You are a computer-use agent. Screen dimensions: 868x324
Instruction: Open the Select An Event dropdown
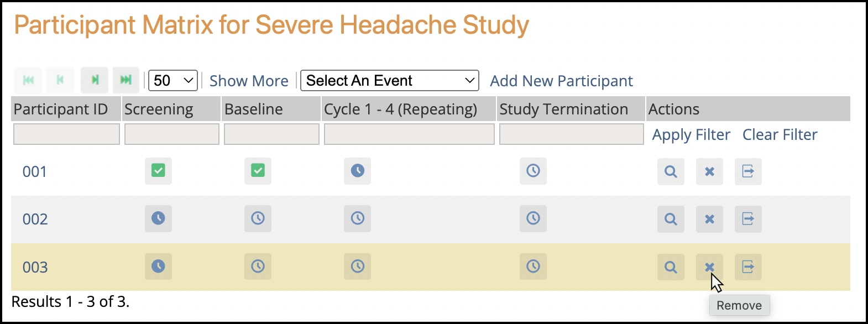pos(389,80)
